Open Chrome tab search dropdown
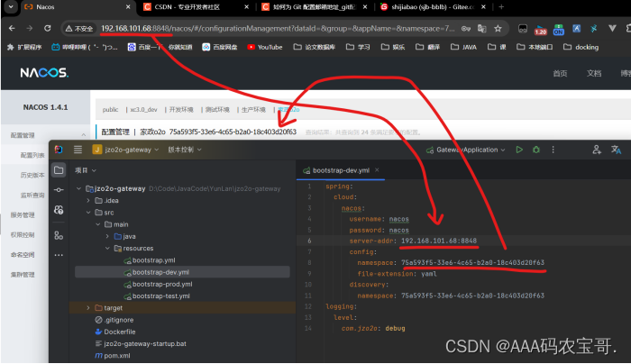Viewport: 631px width, 364px height. point(11,7)
